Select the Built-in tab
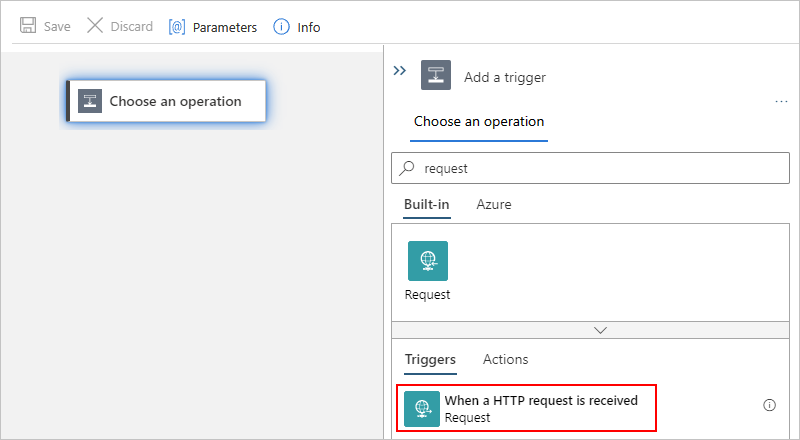Image resolution: width=800 pixels, height=440 pixels. (x=427, y=204)
